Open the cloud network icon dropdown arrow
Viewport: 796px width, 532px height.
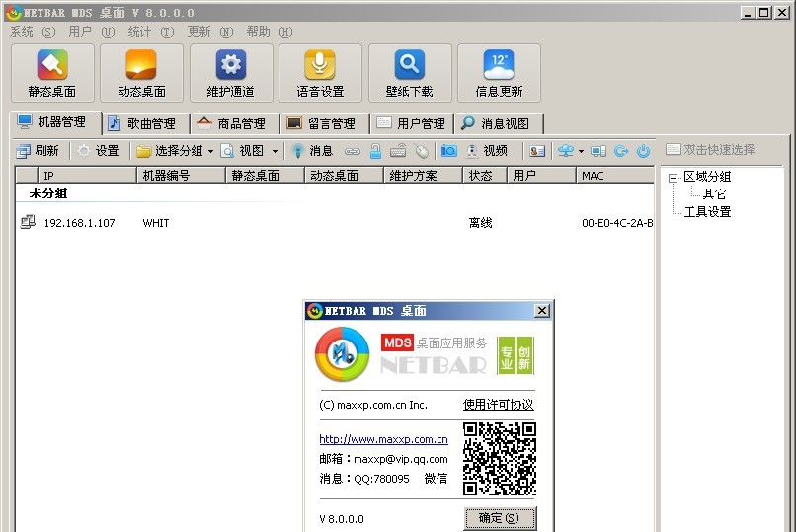click(x=581, y=151)
